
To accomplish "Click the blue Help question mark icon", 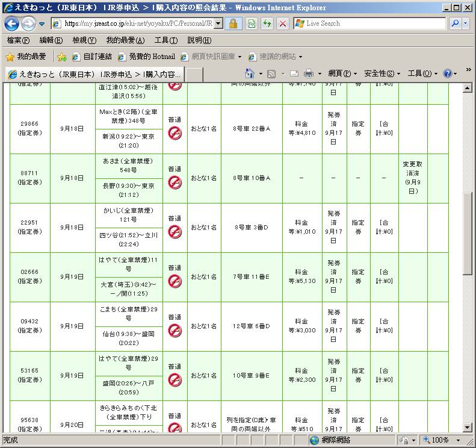I will coord(448,73).
